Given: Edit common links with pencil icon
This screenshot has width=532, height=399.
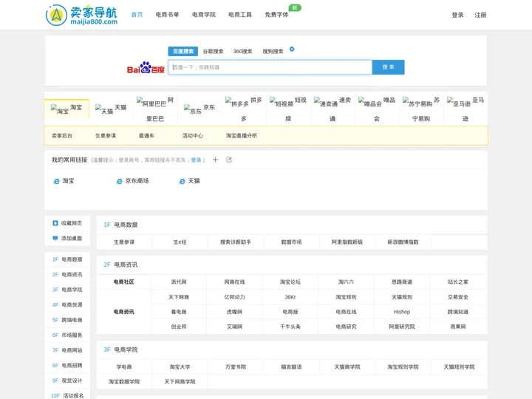Looking at the screenshot, I should pyautogui.click(x=229, y=160).
